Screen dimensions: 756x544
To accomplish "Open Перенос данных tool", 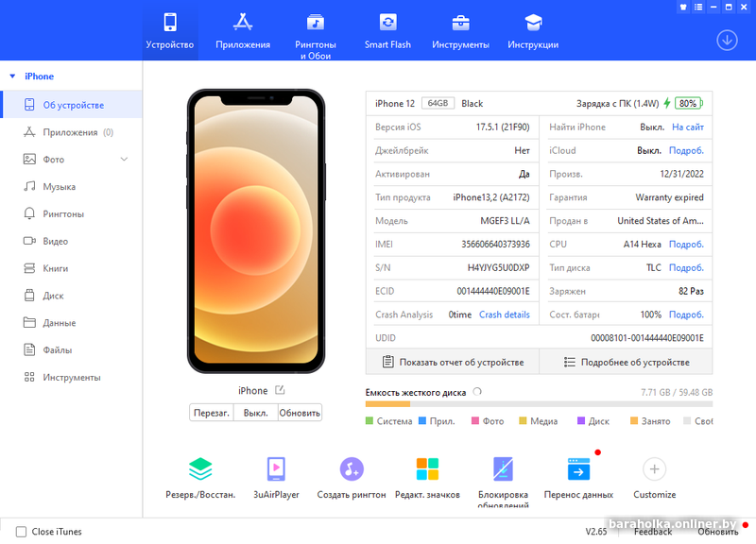I will pyautogui.click(x=578, y=469).
